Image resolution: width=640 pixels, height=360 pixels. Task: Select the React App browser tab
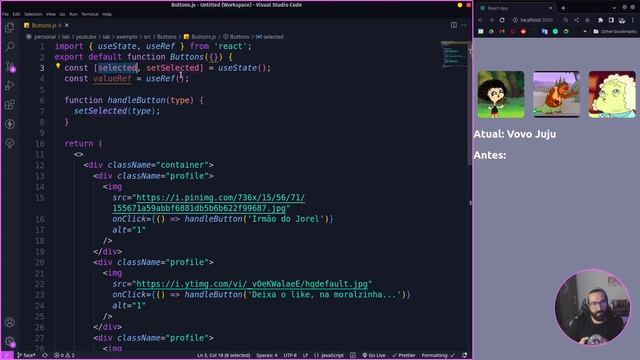(515, 8)
